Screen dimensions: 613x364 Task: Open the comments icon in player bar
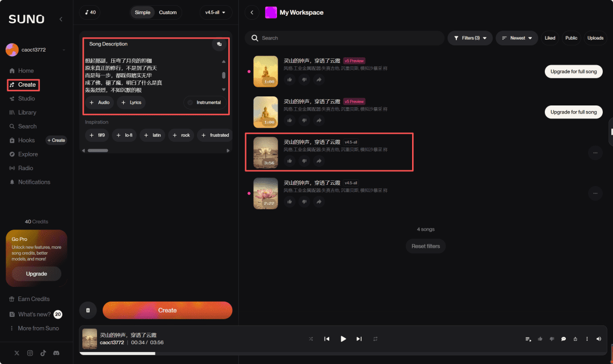pos(564,339)
